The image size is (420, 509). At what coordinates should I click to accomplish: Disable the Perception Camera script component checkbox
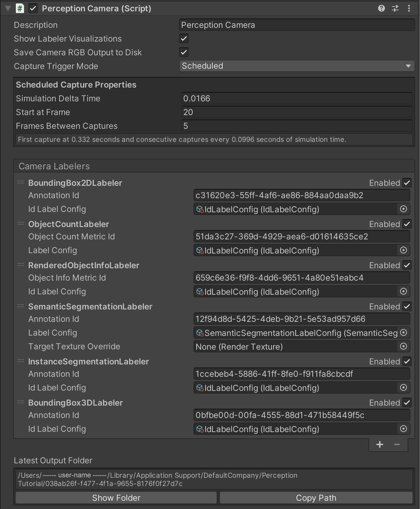coord(33,9)
